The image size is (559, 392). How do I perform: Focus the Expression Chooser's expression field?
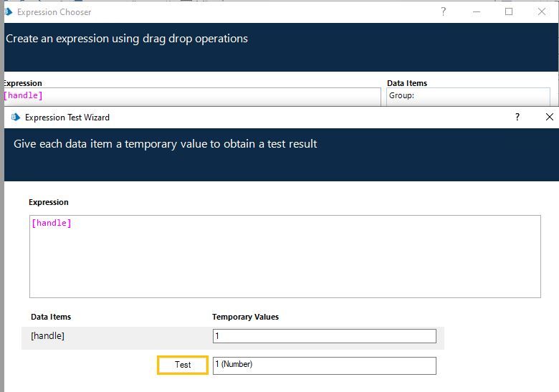pyautogui.click(x=191, y=96)
